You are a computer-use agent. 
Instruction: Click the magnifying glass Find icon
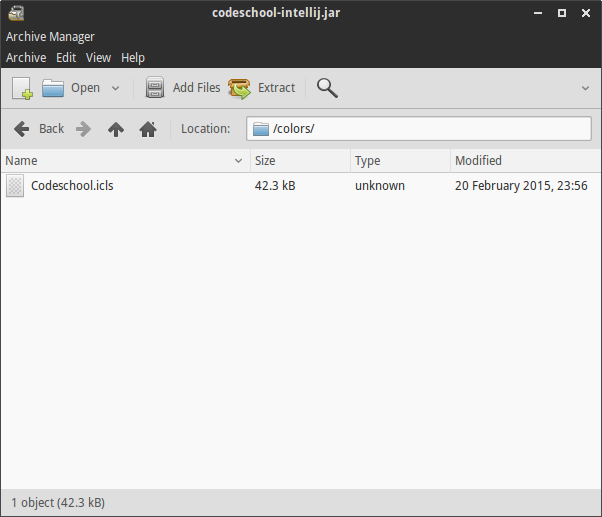point(327,88)
